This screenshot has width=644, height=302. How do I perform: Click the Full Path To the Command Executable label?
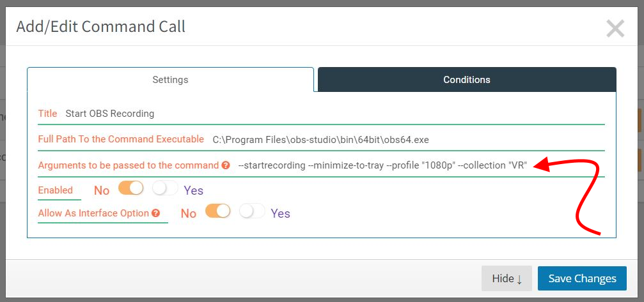(x=121, y=139)
